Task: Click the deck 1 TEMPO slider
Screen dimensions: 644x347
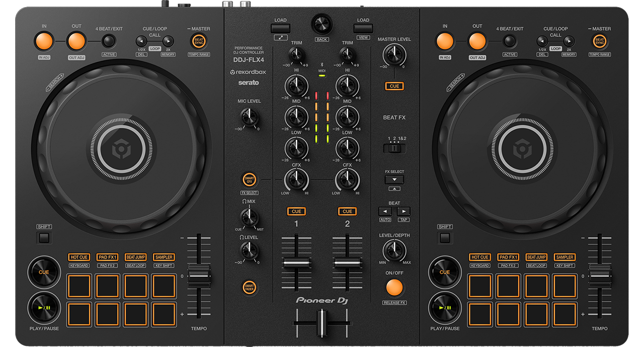Action: [199, 277]
